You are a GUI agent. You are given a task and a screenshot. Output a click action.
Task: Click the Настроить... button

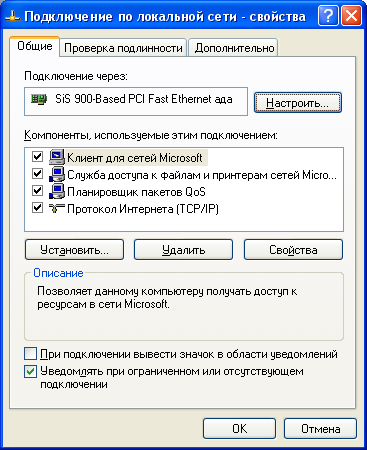(298, 103)
